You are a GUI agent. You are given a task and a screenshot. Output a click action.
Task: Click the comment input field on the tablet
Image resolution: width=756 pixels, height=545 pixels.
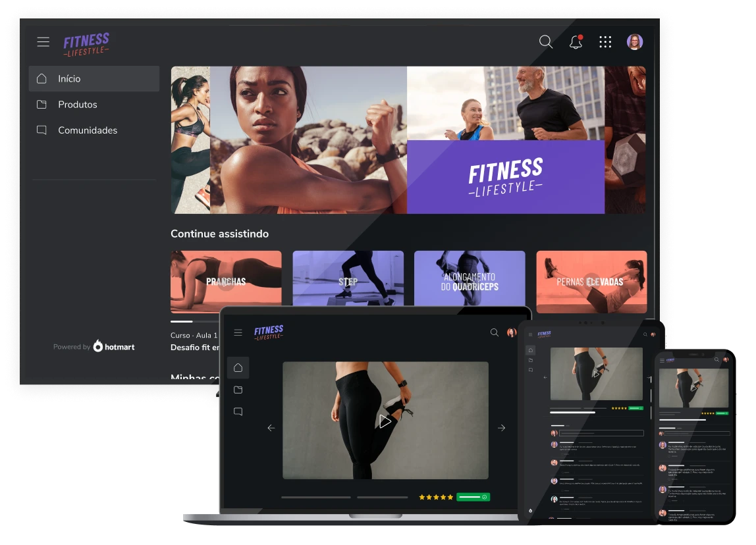[x=601, y=433]
